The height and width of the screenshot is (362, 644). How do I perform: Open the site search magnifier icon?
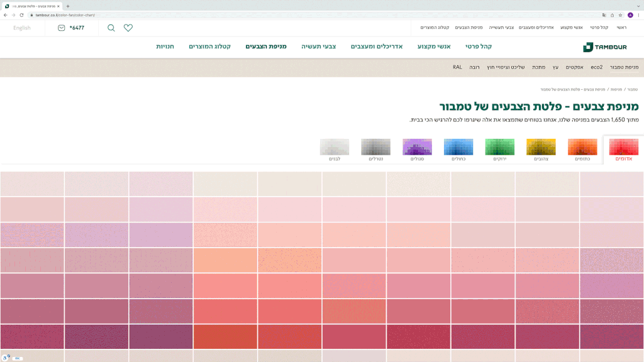(x=111, y=28)
